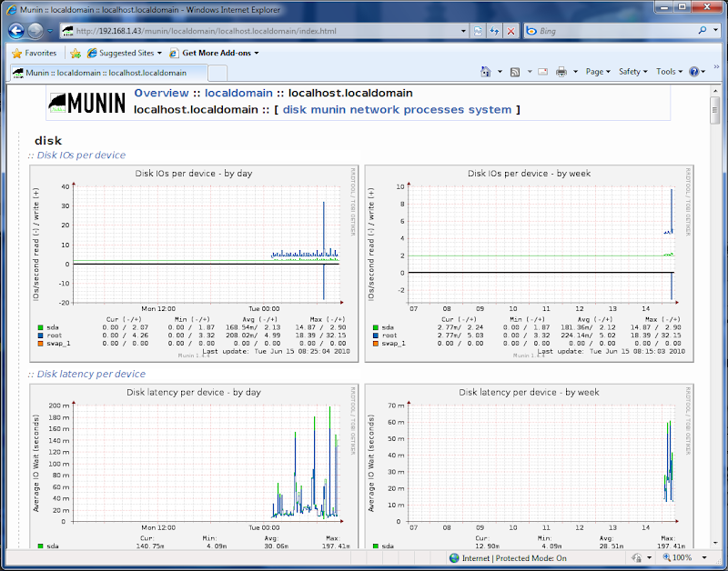Open the Safety dropdown menu
This screenshot has height=571, width=728.
(632, 72)
